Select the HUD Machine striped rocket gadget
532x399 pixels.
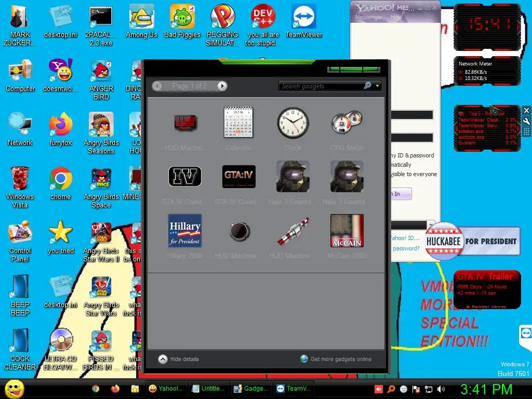(292, 236)
